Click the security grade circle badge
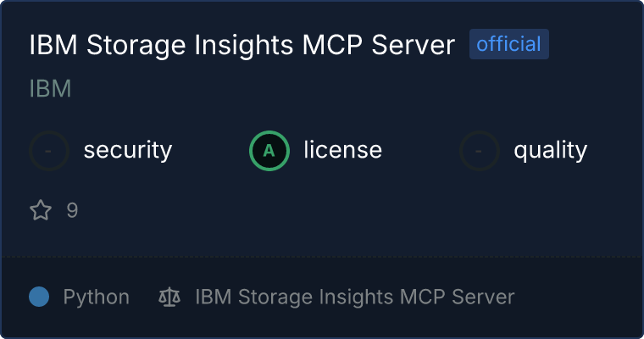The height and width of the screenshot is (339, 644). tap(49, 151)
